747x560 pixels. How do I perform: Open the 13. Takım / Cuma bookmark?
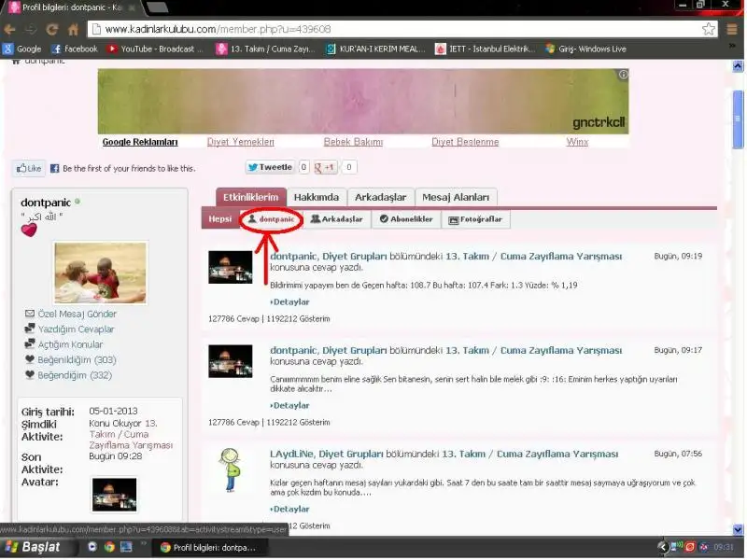click(x=265, y=49)
